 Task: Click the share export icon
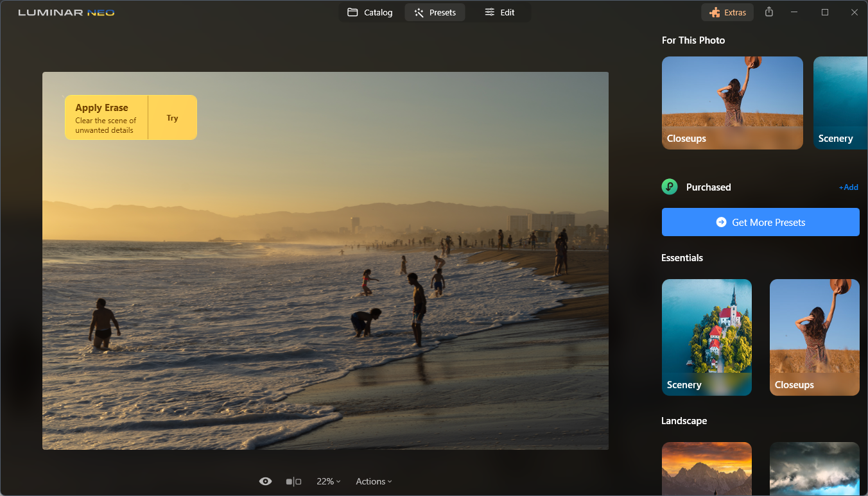pyautogui.click(x=769, y=12)
